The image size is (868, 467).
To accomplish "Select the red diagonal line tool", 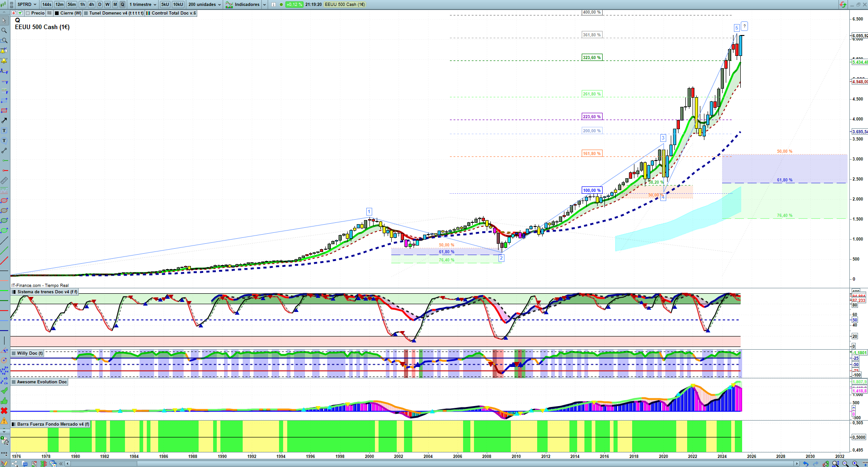I will (x=4, y=261).
